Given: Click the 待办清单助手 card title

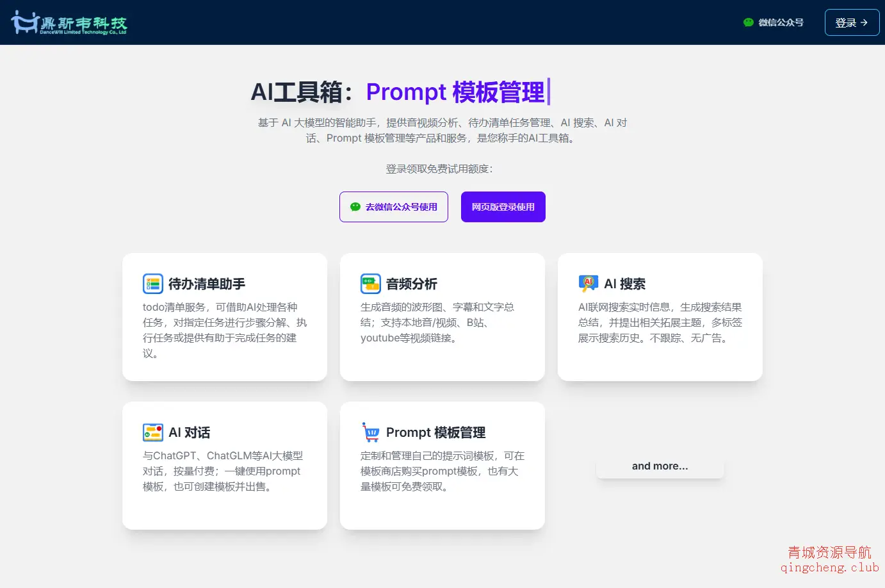Looking at the screenshot, I should [x=207, y=283].
